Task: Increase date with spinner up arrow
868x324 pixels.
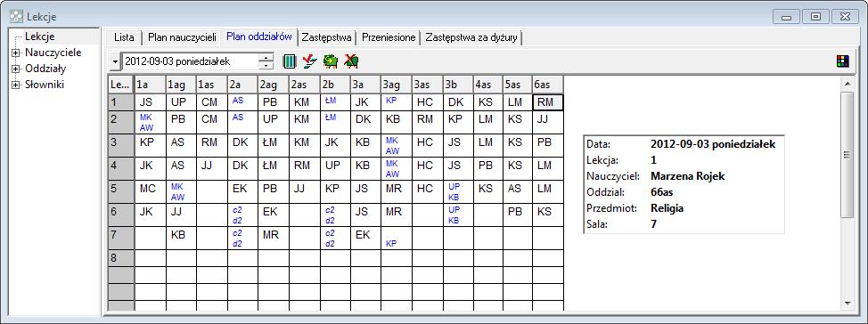Action: (x=266, y=58)
